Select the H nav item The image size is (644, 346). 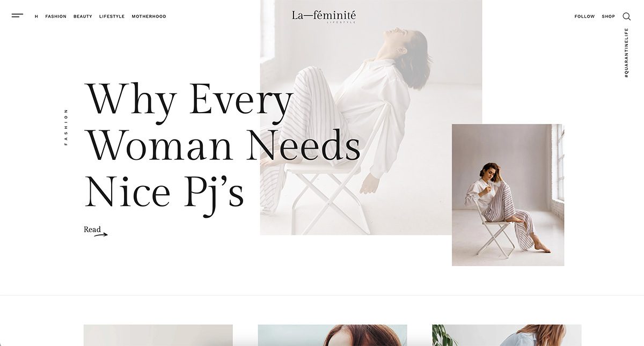tap(36, 17)
